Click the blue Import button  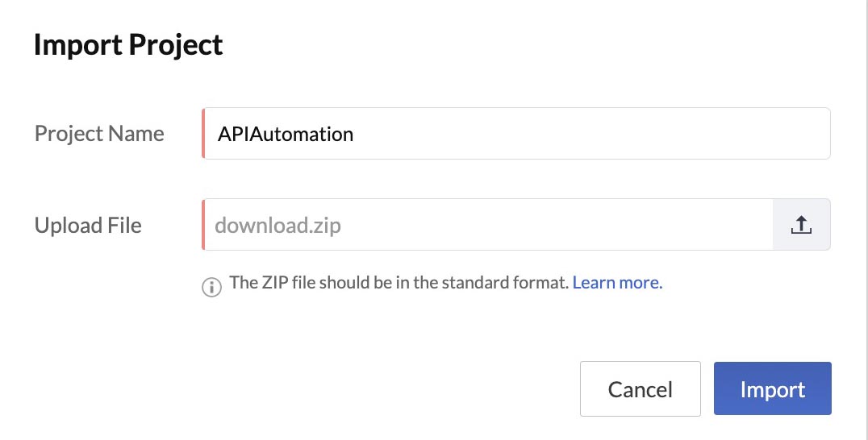[x=772, y=389]
